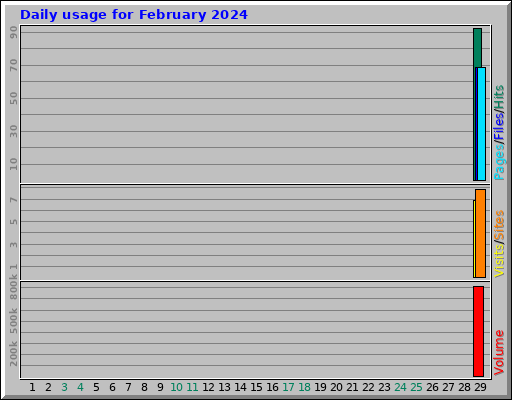Click day label 8 on x-axis

(x=144, y=387)
